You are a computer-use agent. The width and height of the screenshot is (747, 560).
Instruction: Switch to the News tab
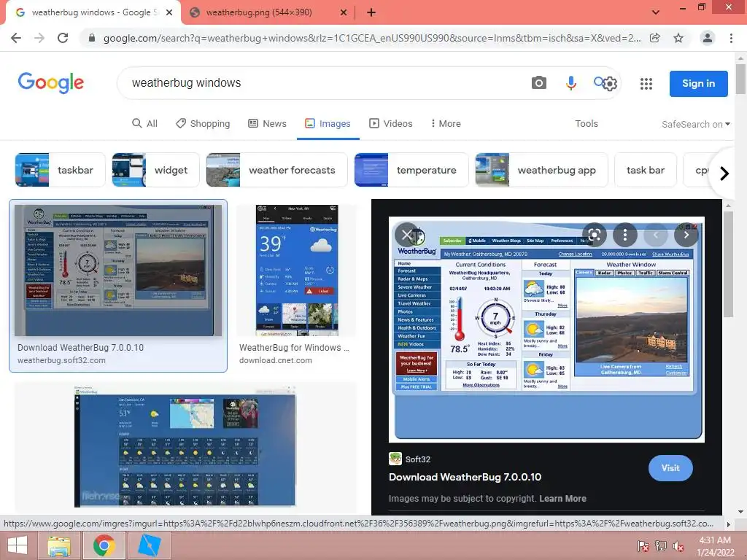(267, 123)
